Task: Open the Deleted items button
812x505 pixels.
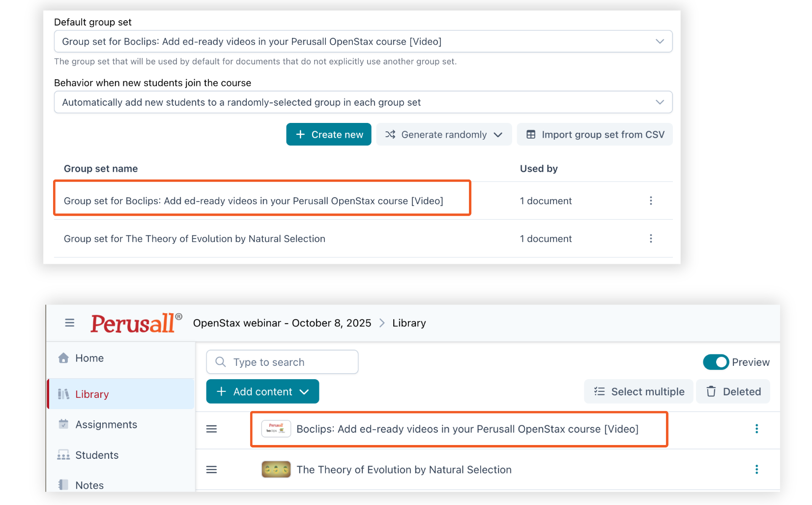Action: pyautogui.click(x=733, y=391)
